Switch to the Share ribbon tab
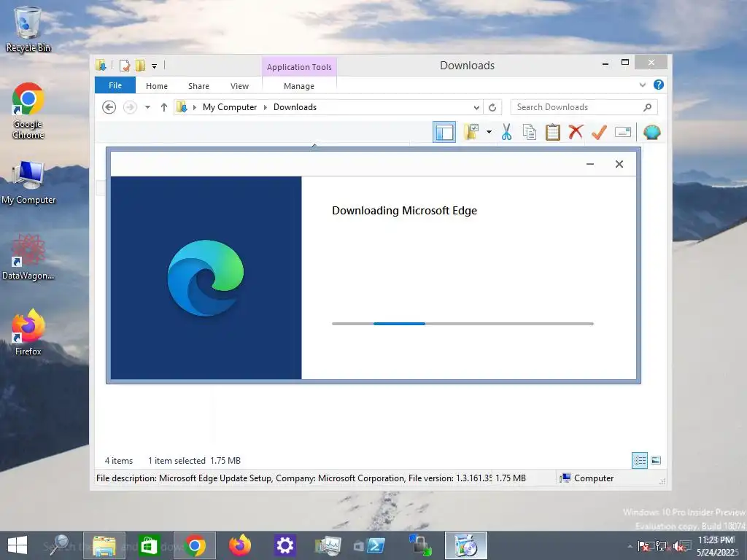 point(198,86)
